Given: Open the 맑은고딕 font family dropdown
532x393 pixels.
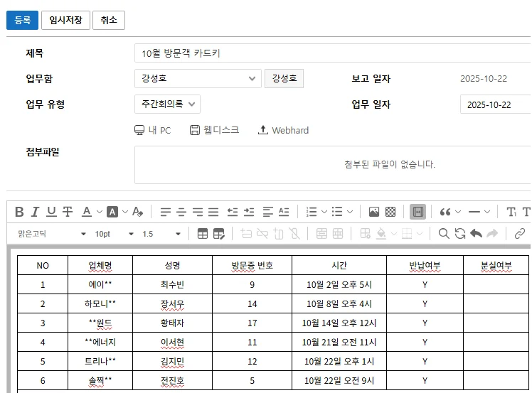Looking at the screenshot, I should [x=51, y=234].
